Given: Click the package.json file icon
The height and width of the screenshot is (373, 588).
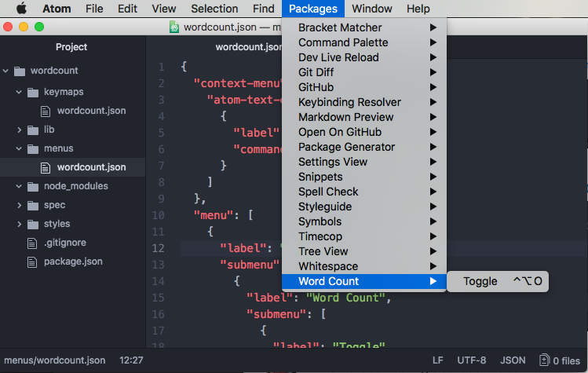Looking at the screenshot, I should pos(33,261).
